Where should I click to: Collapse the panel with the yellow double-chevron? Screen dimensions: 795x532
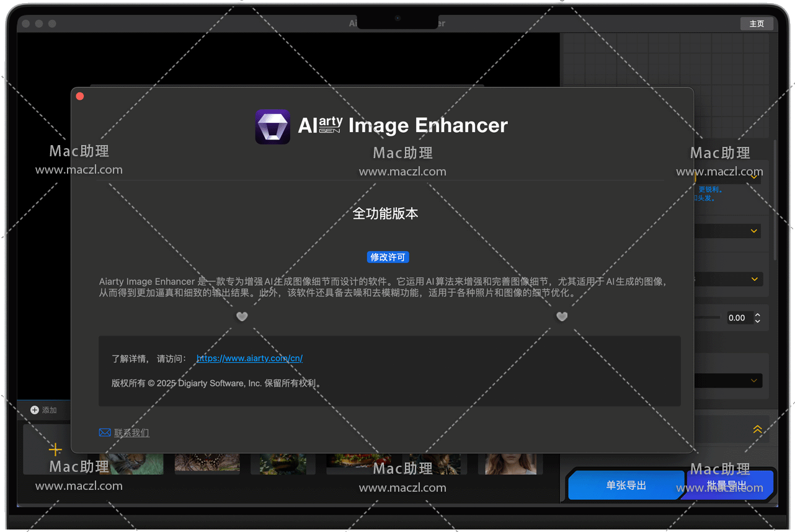click(757, 430)
